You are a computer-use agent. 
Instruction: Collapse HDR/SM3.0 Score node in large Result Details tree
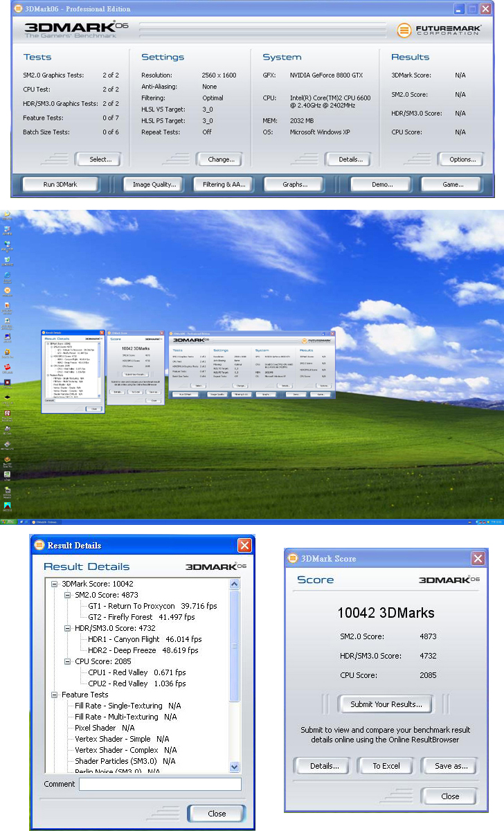click(x=68, y=628)
